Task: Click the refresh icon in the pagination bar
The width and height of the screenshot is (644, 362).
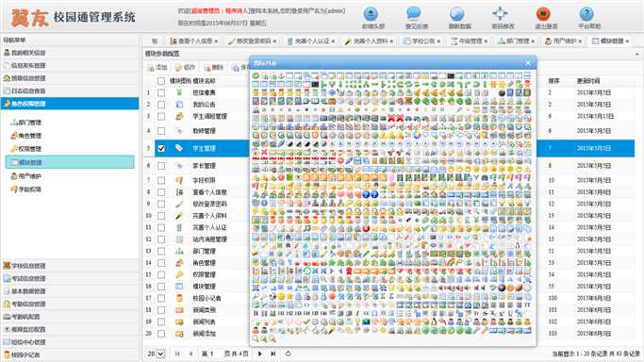Action: (288, 354)
